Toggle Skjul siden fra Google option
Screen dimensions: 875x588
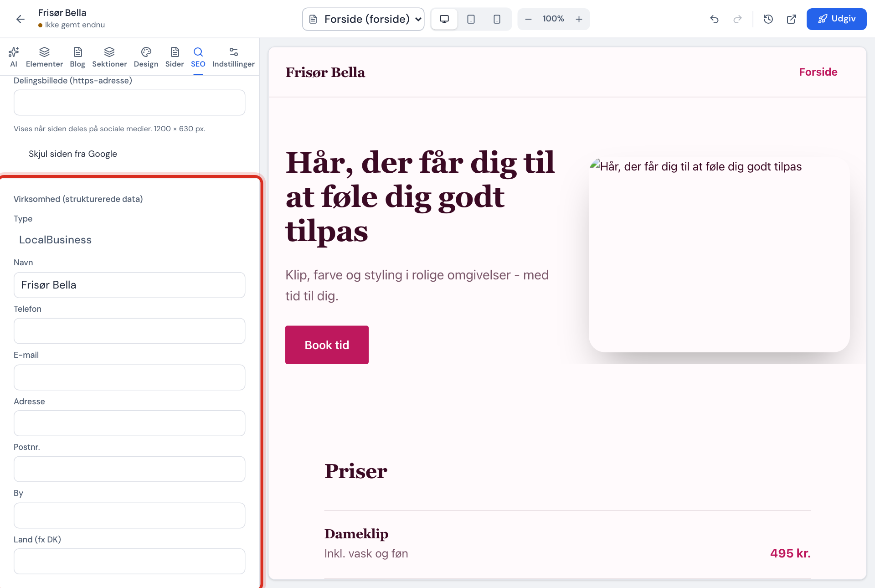click(73, 154)
